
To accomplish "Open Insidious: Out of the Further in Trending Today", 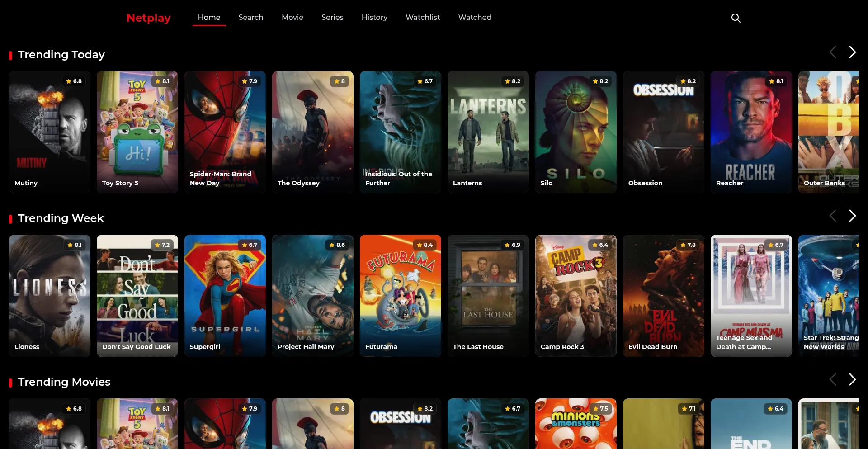I will tap(401, 132).
